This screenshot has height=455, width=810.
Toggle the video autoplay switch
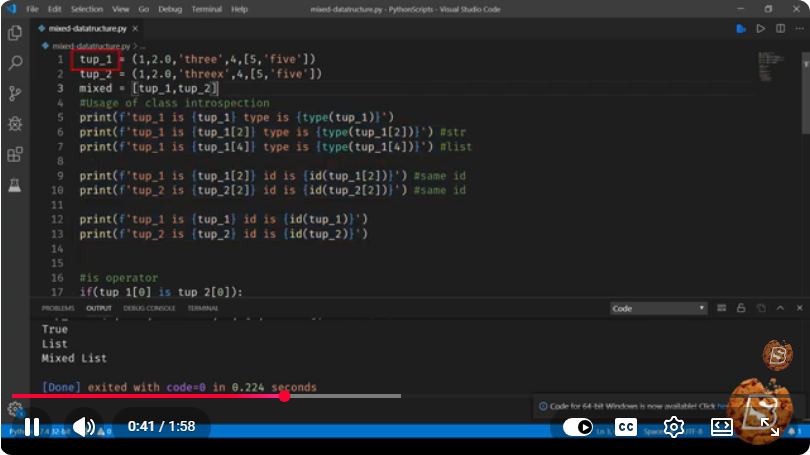pyautogui.click(x=578, y=427)
